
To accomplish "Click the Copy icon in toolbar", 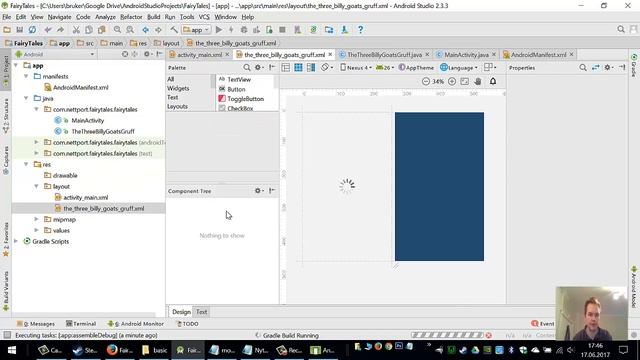I will coord(89,30).
